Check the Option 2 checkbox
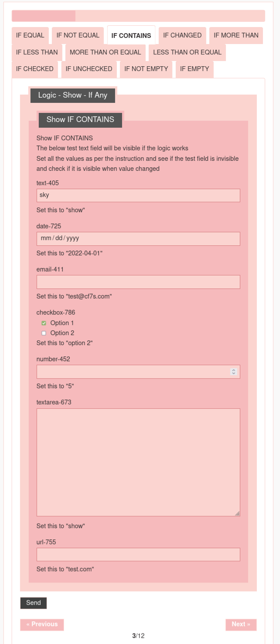280x644 pixels. (x=44, y=333)
